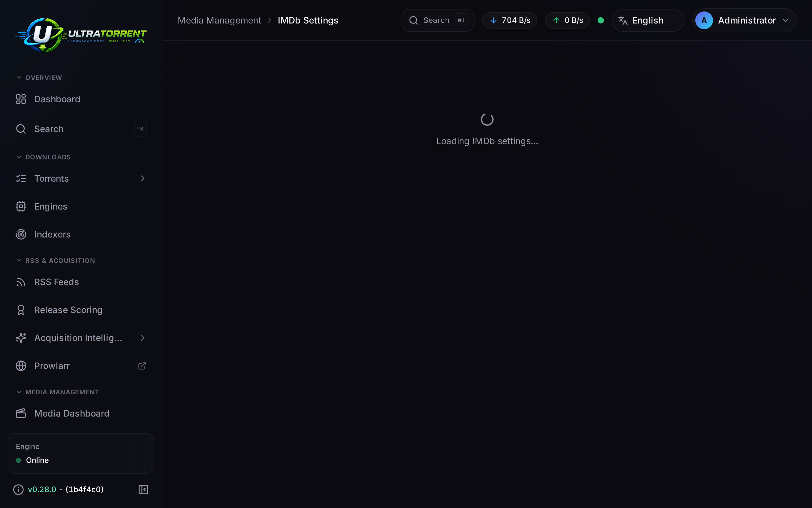Viewport: 812px width, 508px height.
Task: Open Acquisition Intelligence menu item
Action: tap(81, 338)
